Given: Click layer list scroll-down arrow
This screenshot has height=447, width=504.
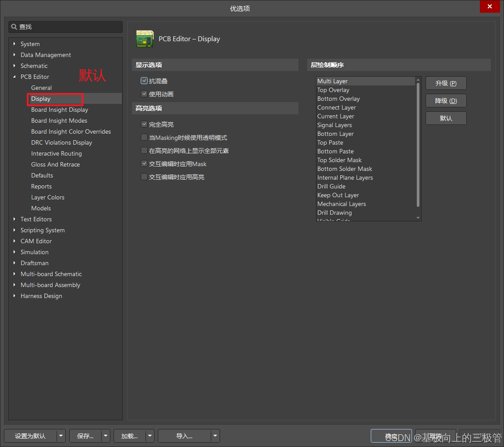Looking at the screenshot, I should pyautogui.click(x=418, y=218).
